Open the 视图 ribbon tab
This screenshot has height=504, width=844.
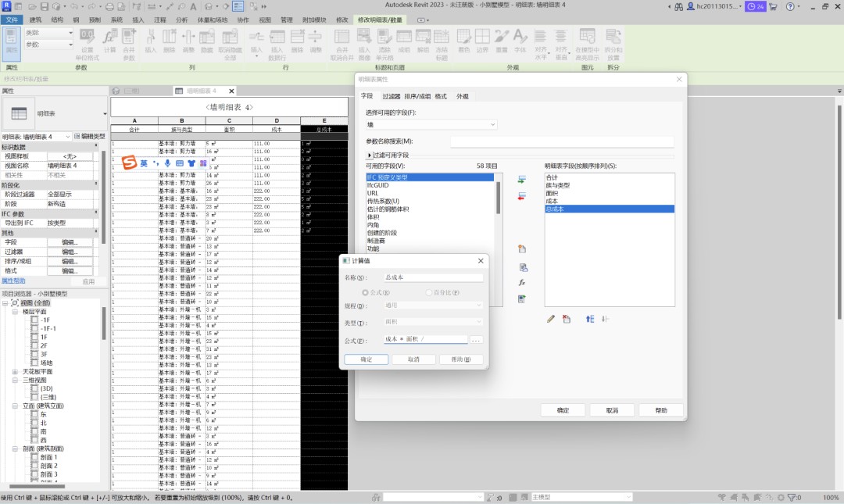click(x=265, y=20)
